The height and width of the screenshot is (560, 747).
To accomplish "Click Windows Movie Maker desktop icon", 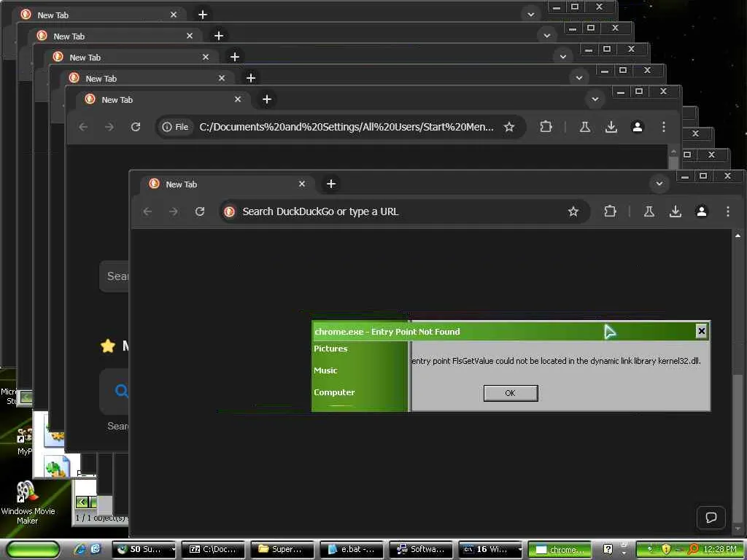I will pos(27,502).
